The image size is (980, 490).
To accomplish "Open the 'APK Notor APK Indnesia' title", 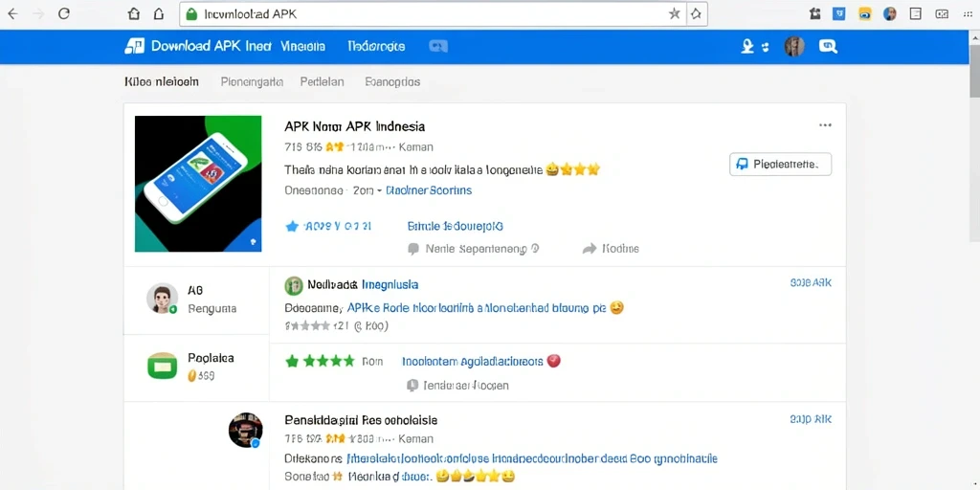I will click(354, 126).
